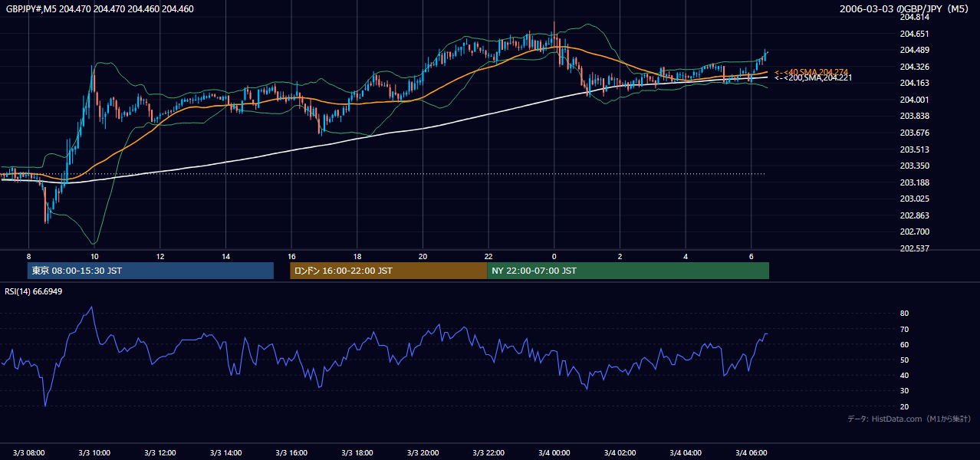Click the '2006-03-03 のGBP/JPY (M5)' heading
Screen dimensions: 980x460
point(905,9)
